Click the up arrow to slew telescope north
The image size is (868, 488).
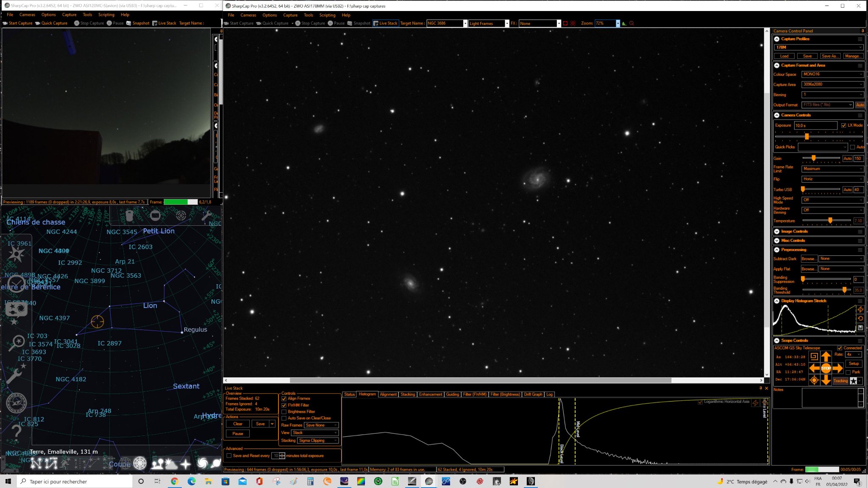[x=826, y=356]
